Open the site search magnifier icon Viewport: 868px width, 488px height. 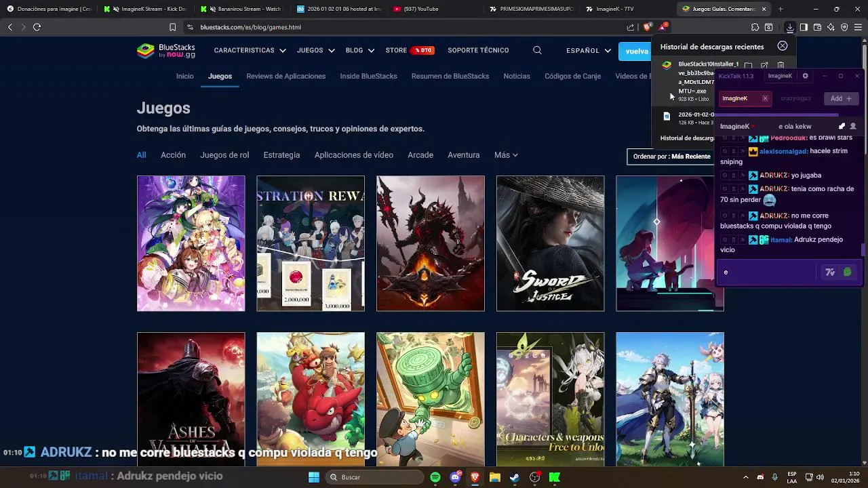point(537,50)
